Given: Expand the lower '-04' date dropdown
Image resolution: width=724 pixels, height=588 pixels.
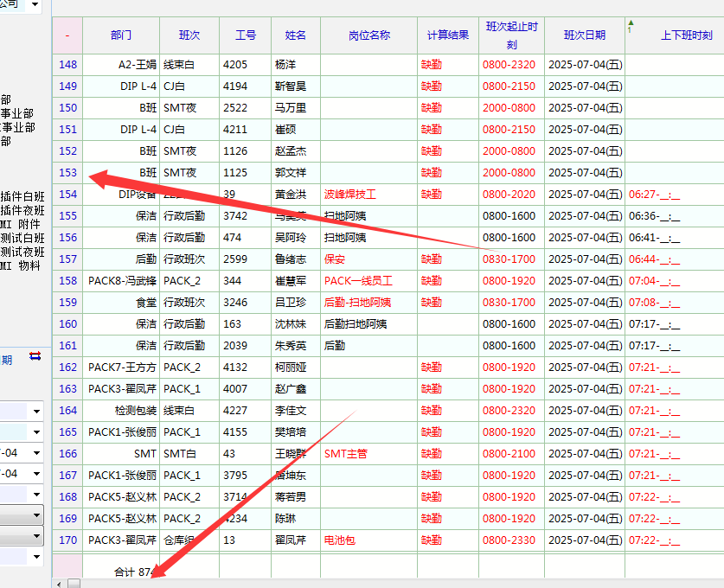Looking at the screenshot, I should click(x=36, y=473).
